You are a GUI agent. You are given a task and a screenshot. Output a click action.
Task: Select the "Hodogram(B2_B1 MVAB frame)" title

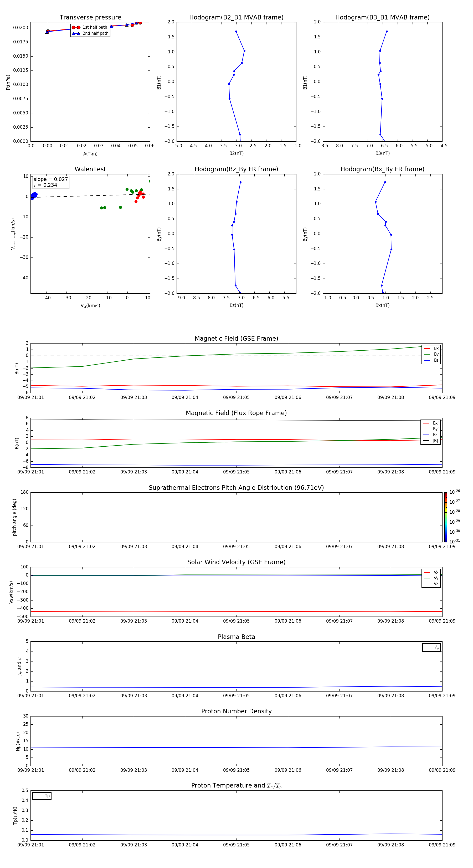[236, 18]
